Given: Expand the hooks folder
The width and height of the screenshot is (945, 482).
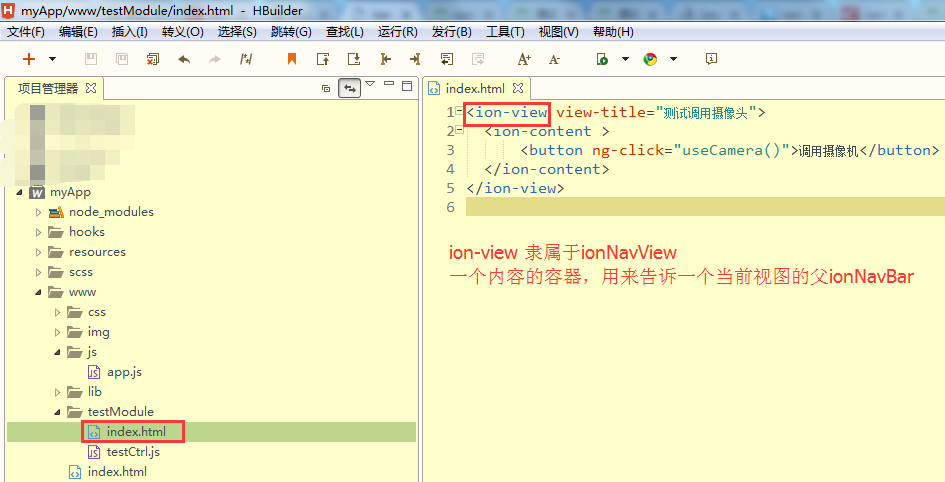Looking at the screenshot, I should click(39, 232).
